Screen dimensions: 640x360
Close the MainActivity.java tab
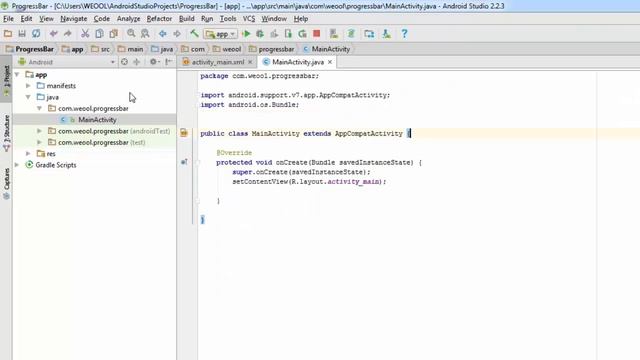tap(330, 62)
